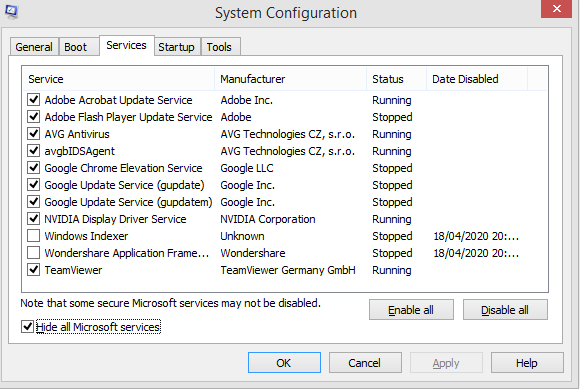Click manufacturer cell Wondershare

[253, 253]
